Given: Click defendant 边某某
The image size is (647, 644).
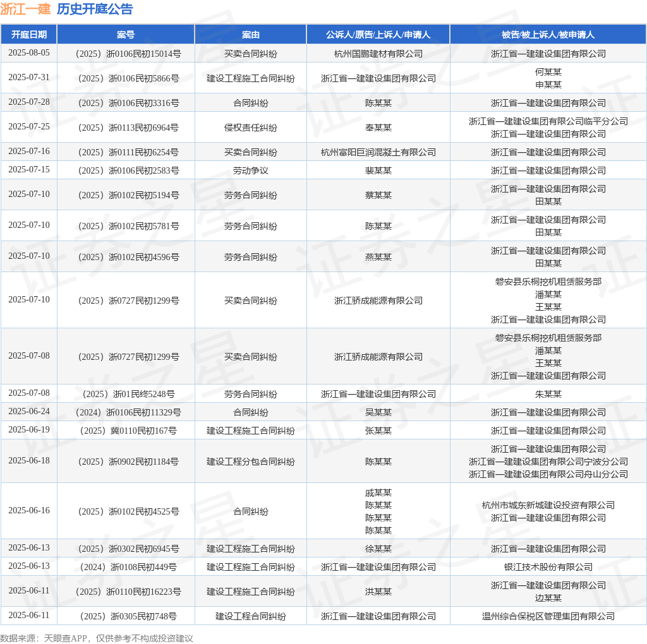Looking at the screenshot, I should (548, 598).
